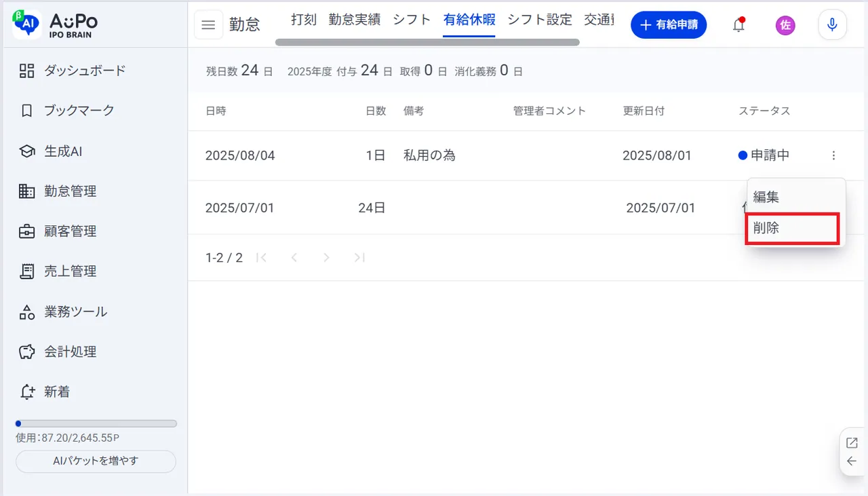This screenshot has height=496, width=868.
Task: Open the purple 佐 user avatar
Action: [785, 25]
